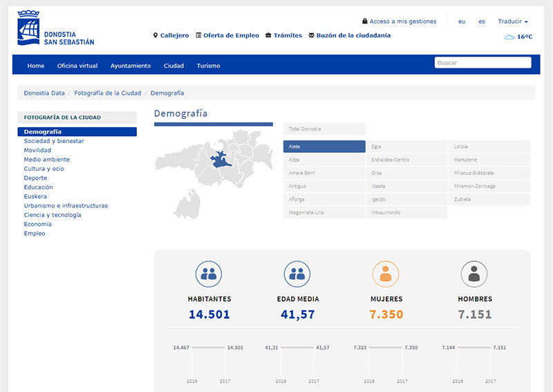This screenshot has height=392, width=553.
Task: Click the Buscar search field
Action: coord(482,63)
